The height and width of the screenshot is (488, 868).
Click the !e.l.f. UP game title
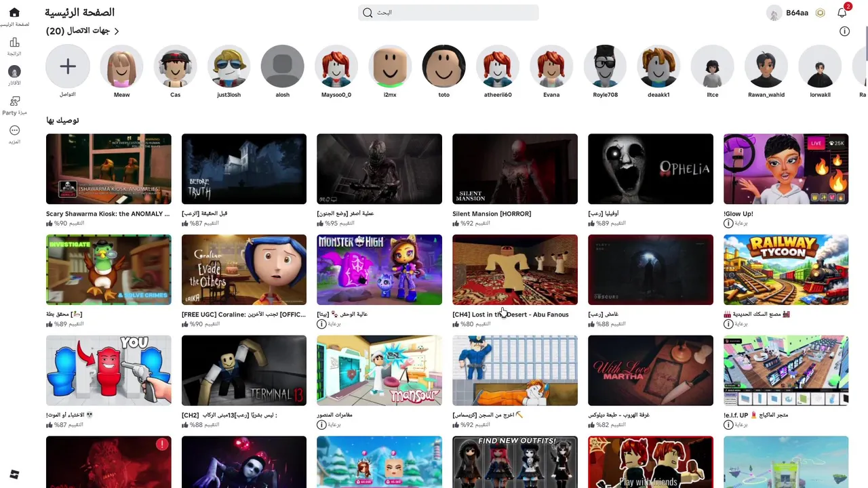coord(755,415)
